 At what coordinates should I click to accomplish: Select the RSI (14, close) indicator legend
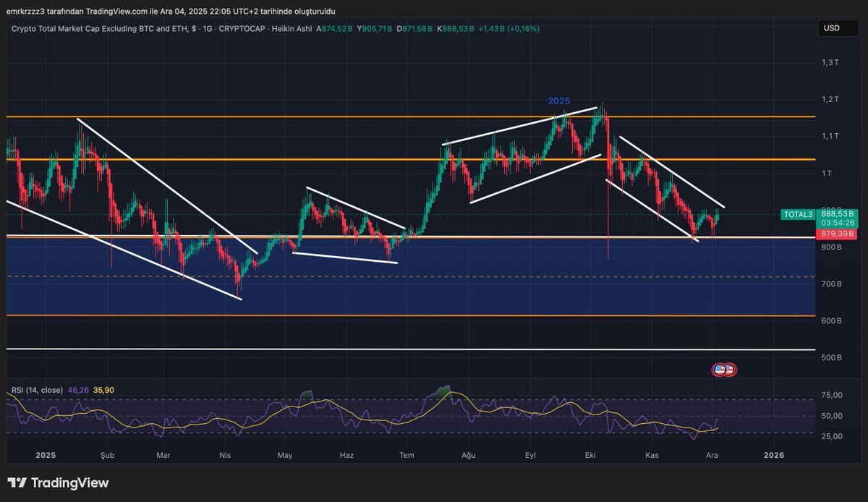coord(37,390)
